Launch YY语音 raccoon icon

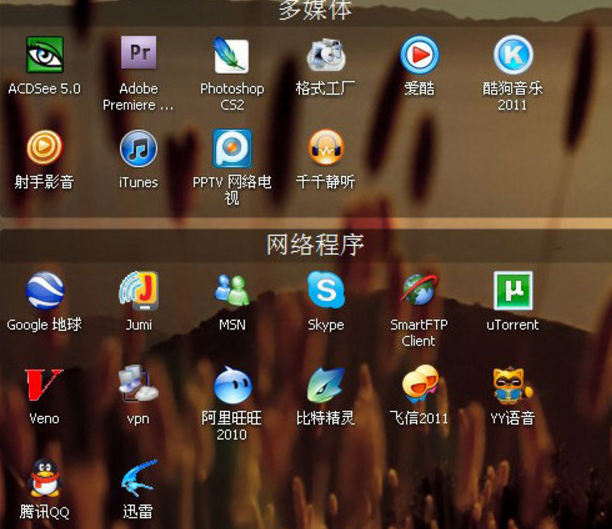[x=512, y=385]
